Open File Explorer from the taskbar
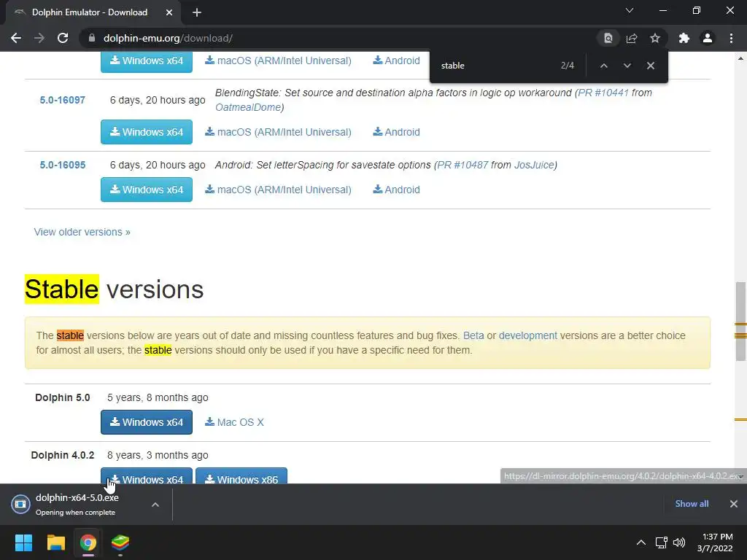 (x=55, y=542)
